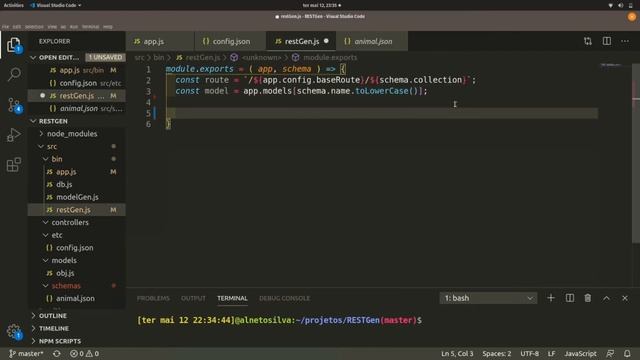This screenshot has width=640, height=360.
Task: Click the UTF-8 encoding status entry
Action: [x=529, y=353]
